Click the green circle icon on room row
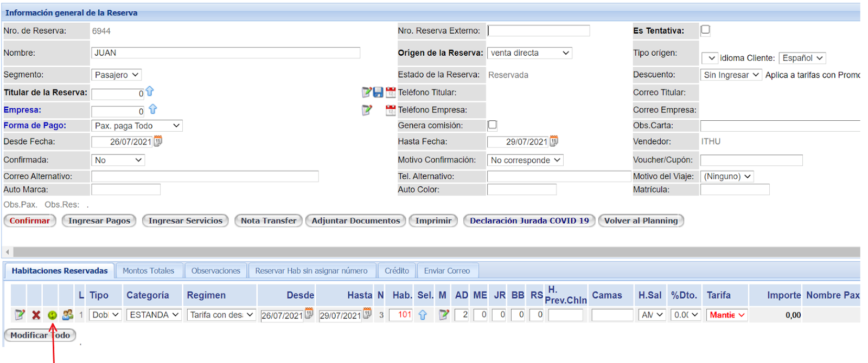The width and height of the screenshot is (868, 363). click(x=52, y=315)
